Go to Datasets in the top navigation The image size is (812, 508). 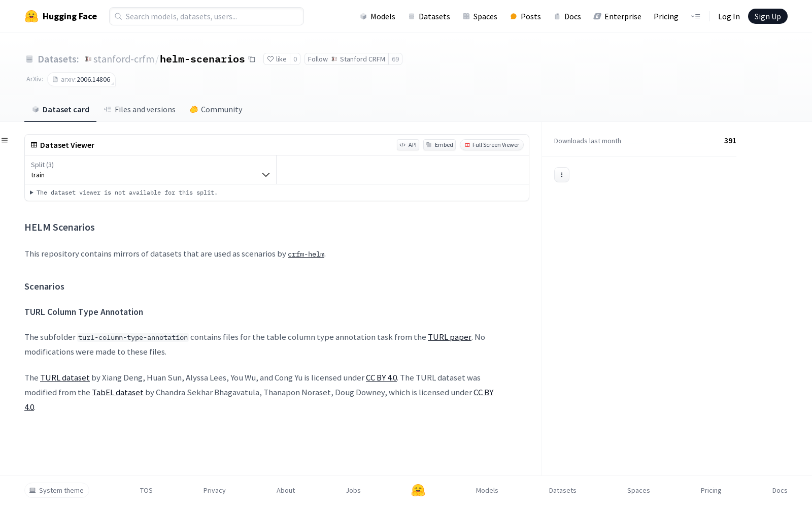click(429, 16)
